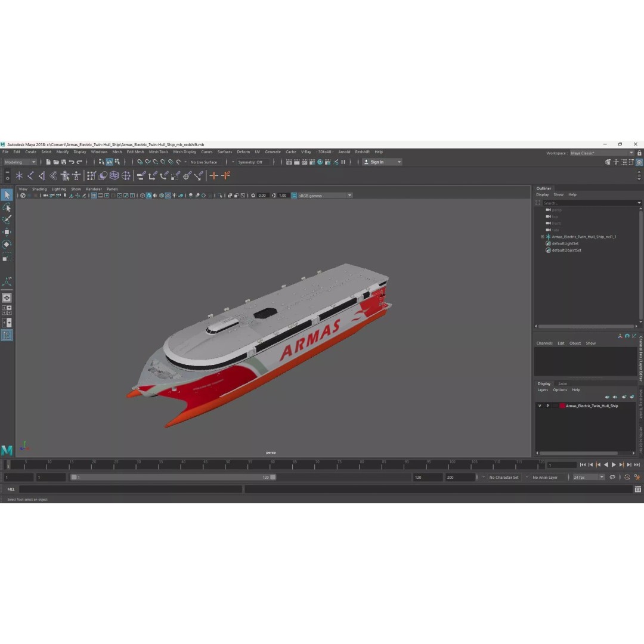Go to end of playback range button
The image size is (644, 644).
point(637,465)
